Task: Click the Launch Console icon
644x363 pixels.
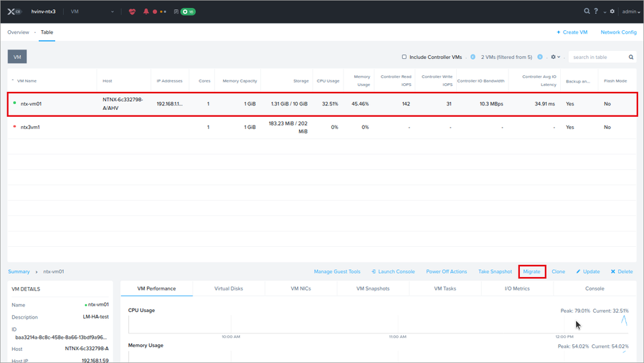Action: 374,272
